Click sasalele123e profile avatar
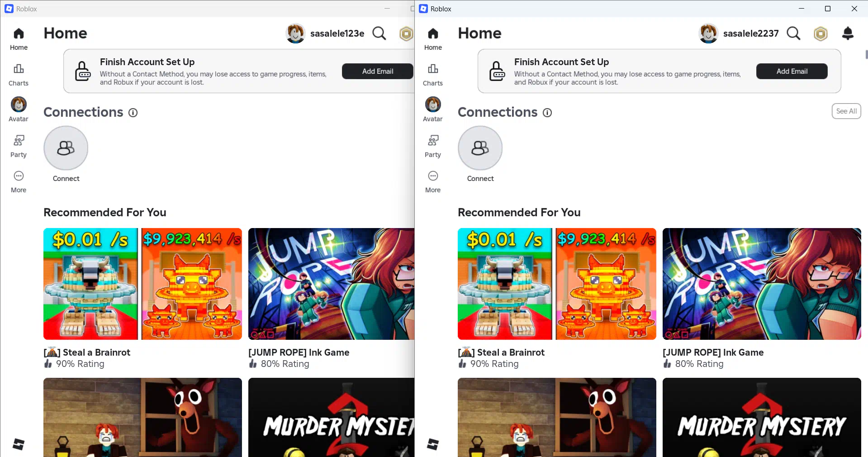Viewport: 868px width, 457px height. 295,33
